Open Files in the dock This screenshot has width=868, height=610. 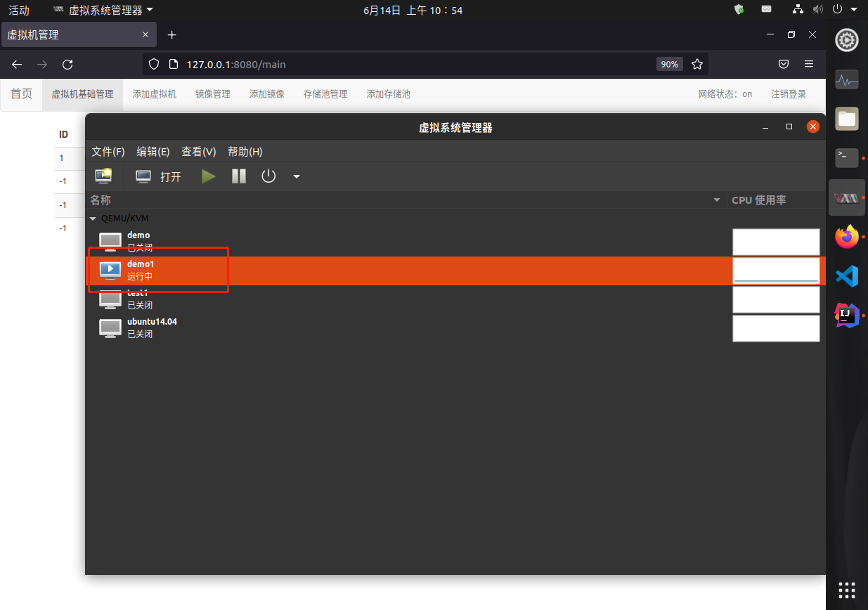coord(847,119)
